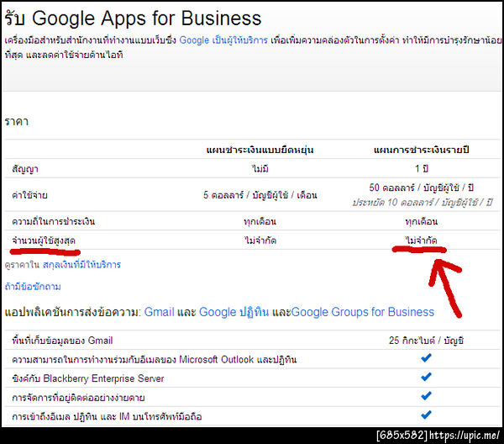Open the 'สกุลเงินที่มีให้บริการ' currencies link
Screen dimensions: 504x444
[81, 265]
